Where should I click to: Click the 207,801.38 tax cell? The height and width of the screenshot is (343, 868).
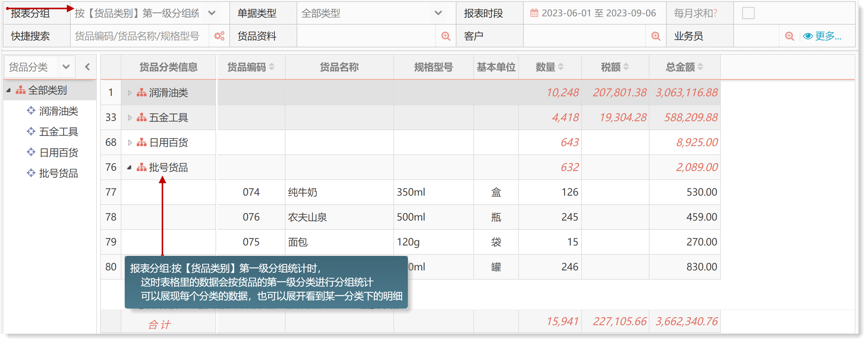(615, 92)
